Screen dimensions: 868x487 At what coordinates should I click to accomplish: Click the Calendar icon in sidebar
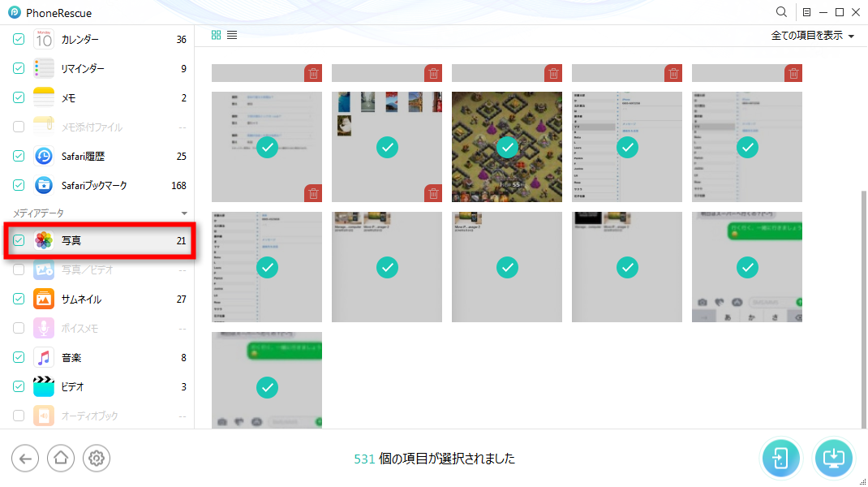click(44, 39)
